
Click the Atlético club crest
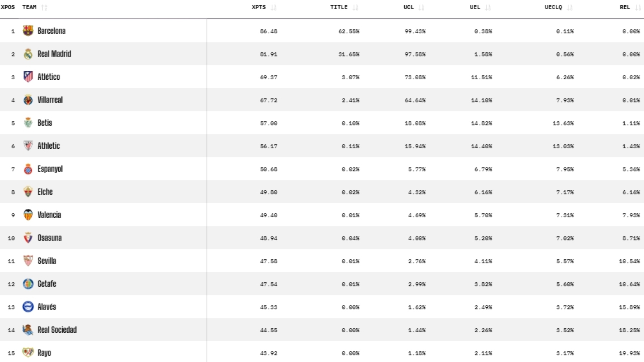tap(28, 77)
